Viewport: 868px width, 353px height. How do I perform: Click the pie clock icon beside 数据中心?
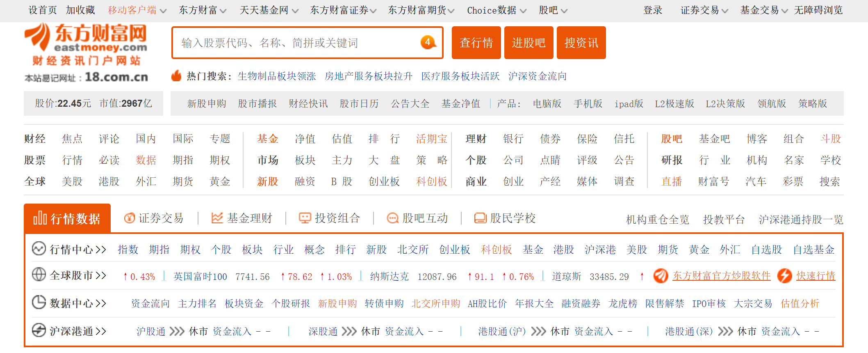[x=39, y=303]
